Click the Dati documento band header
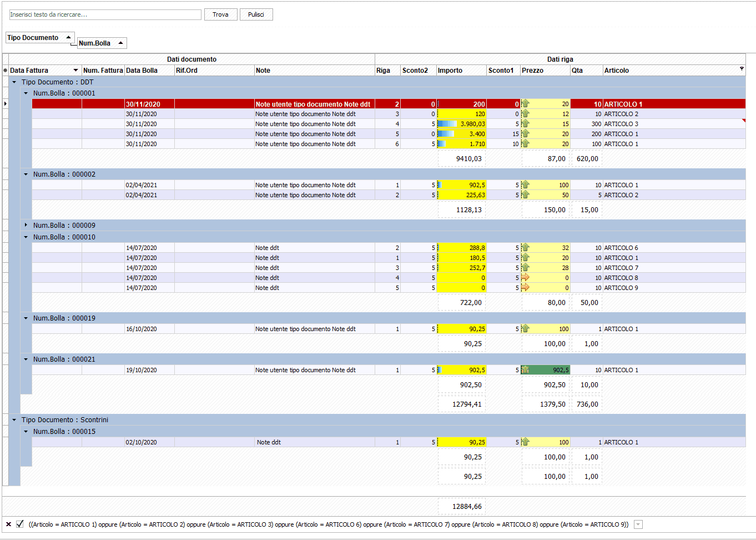This screenshot has width=756, height=540. point(191,59)
